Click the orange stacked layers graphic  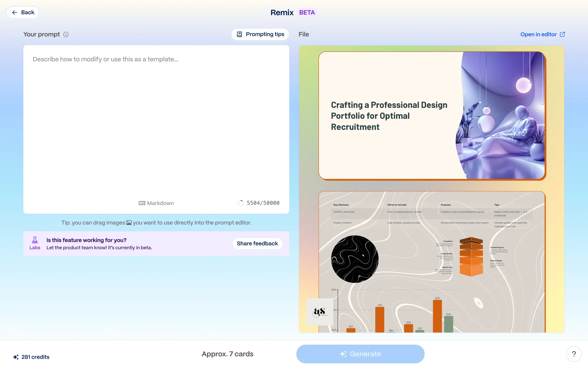471,257
